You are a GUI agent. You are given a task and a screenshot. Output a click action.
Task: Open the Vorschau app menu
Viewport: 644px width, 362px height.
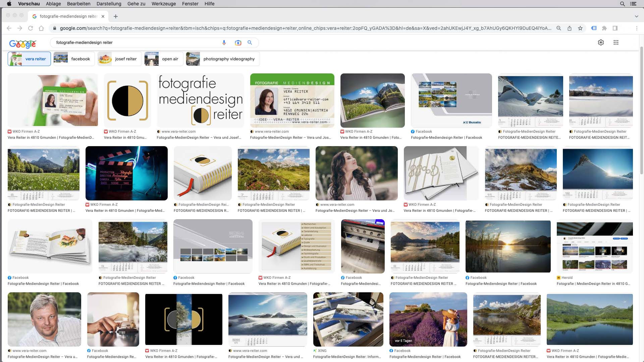29,4
